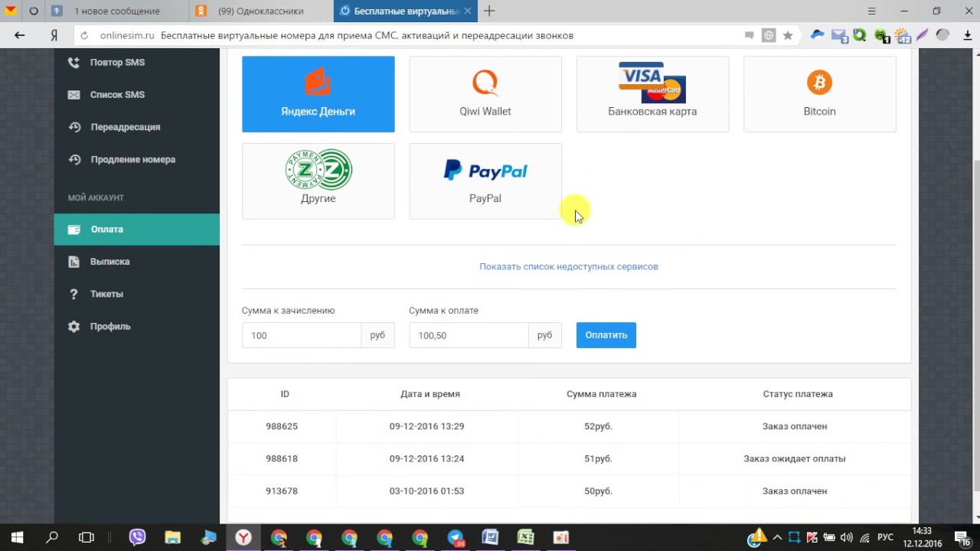The height and width of the screenshot is (551, 980).
Task: Click the Yandex home 'Я' button
Action: (x=54, y=35)
